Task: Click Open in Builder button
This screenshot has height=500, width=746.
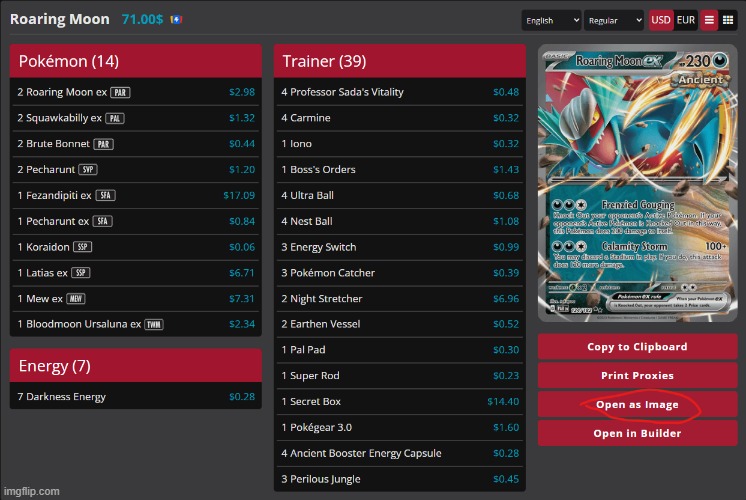Action: click(x=638, y=433)
